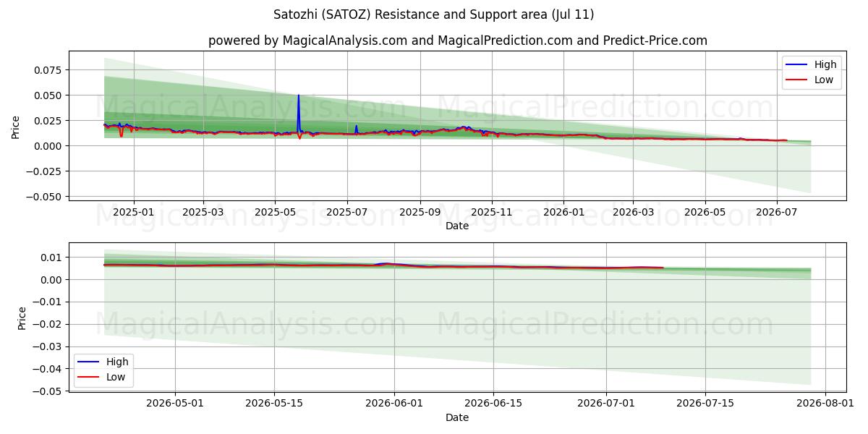The width and height of the screenshot is (868, 434).
Task: Click the '2026-07' x-axis label in the top chart
Action: pos(777,212)
